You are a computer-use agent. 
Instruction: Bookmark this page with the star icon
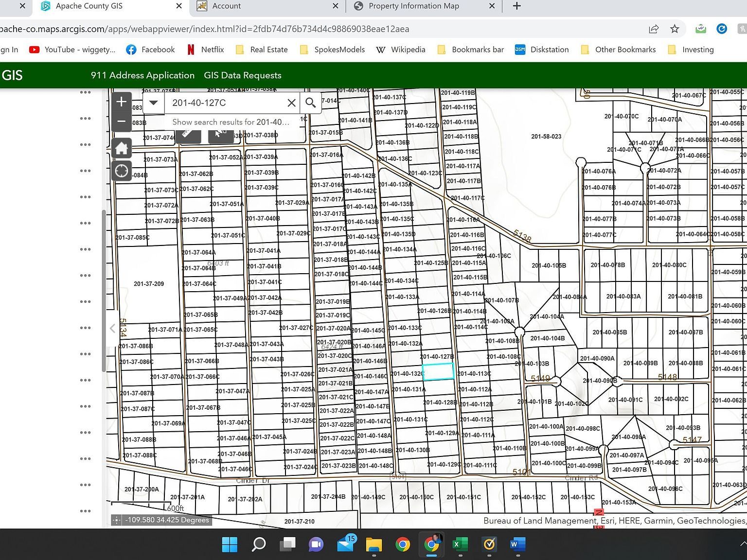[675, 29]
